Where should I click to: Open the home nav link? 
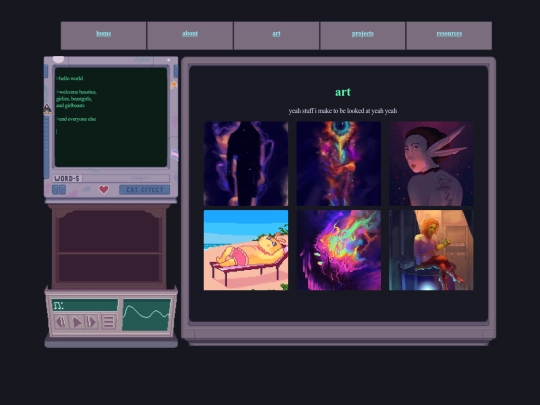coord(103,33)
